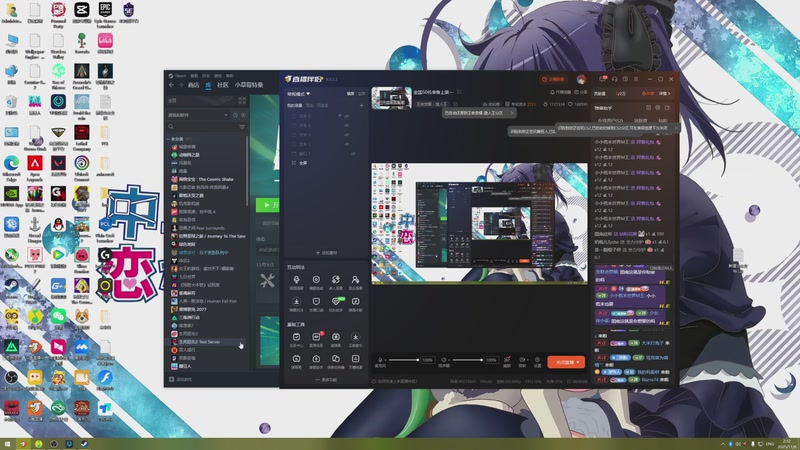
Task: Open the message bubble icon in title bar
Action: [603, 79]
